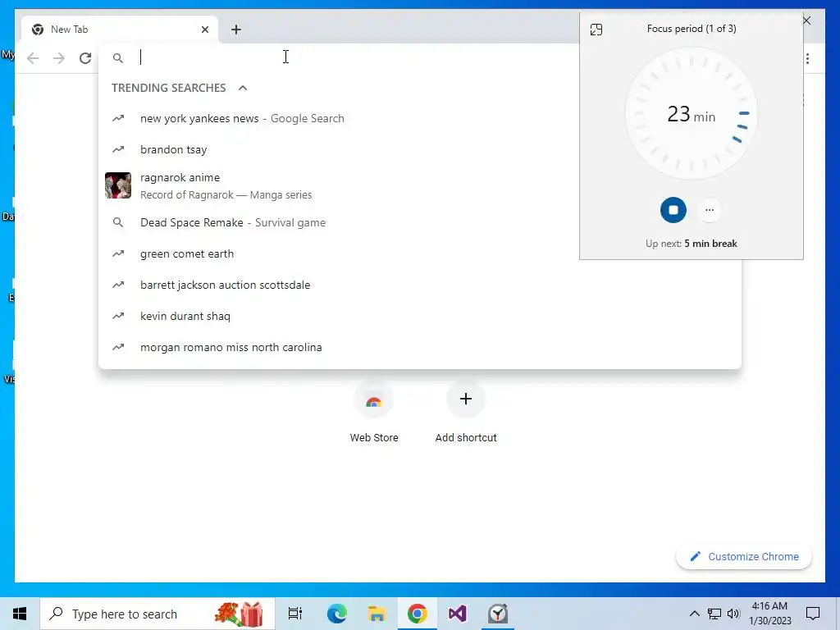Launch Microsoft Edge from taskbar

[337, 614]
